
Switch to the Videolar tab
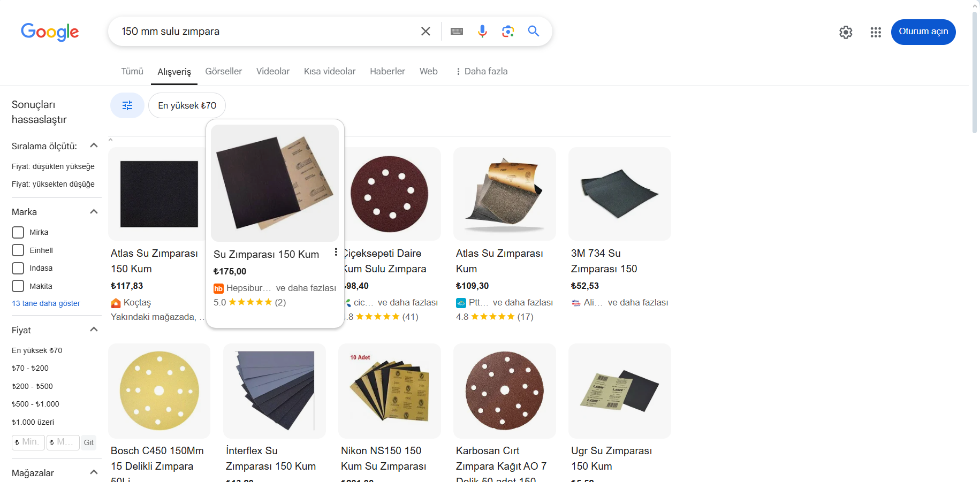[272, 71]
